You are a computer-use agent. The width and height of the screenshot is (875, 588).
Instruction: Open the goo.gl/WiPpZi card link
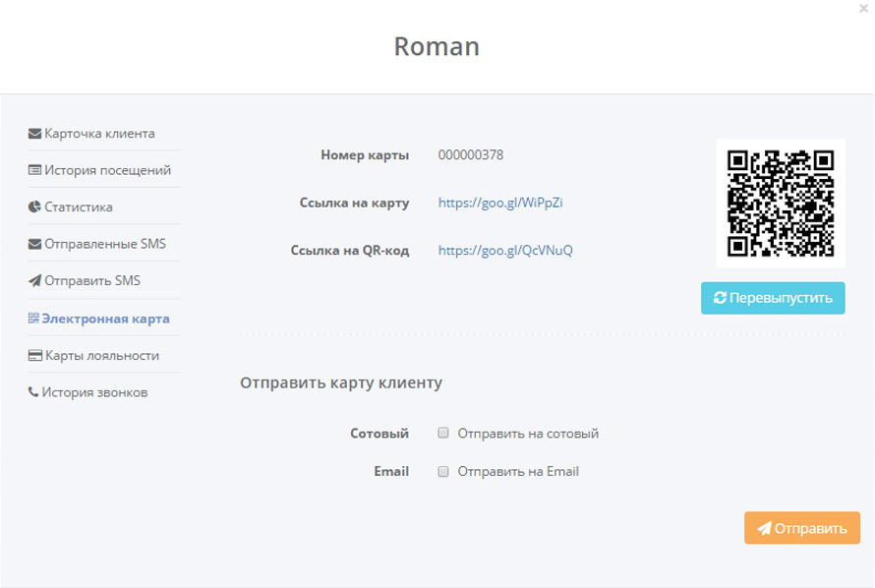pyautogui.click(x=500, y=203)
